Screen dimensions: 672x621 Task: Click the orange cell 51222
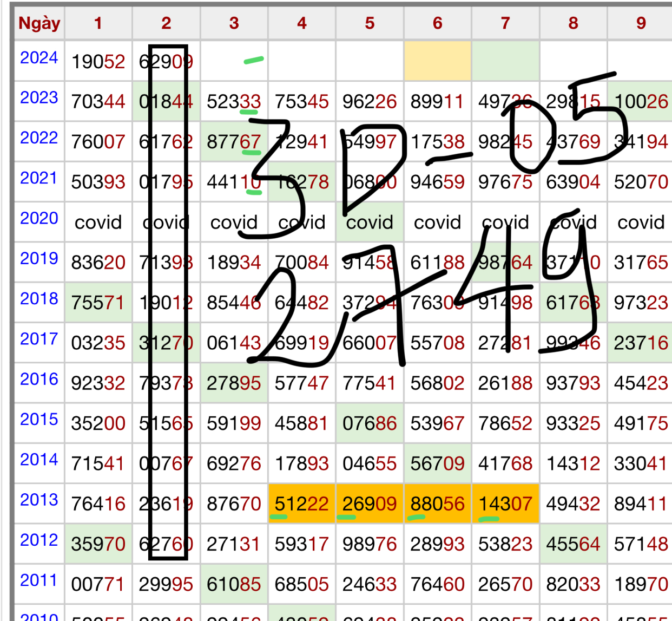click(x=301, y=504)
